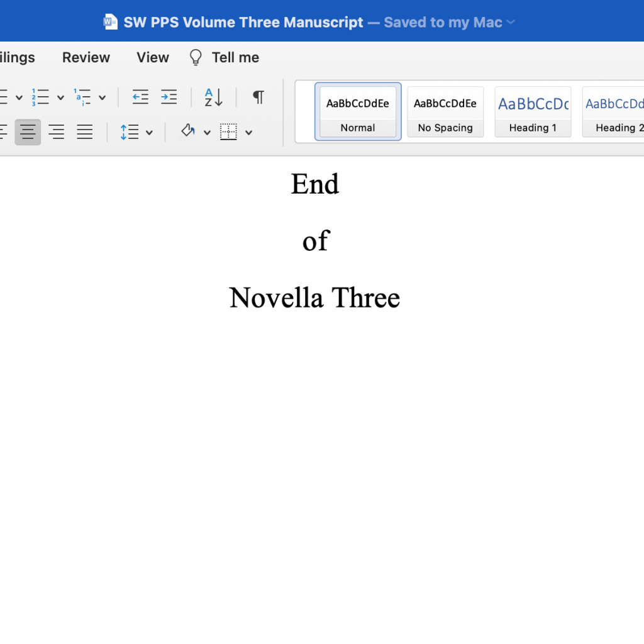Apply the Heading 1 style

coord(533,111)
